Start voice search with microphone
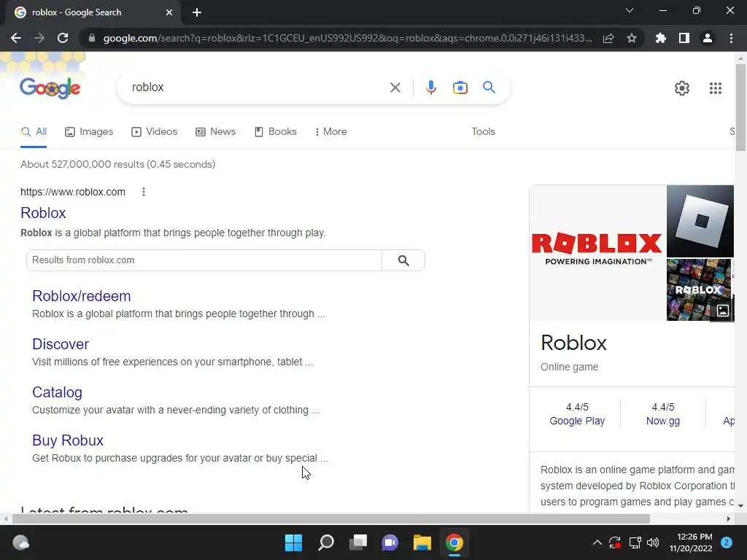Image resolution: width=747 pixels, height=560 pixels. point(430,87)
